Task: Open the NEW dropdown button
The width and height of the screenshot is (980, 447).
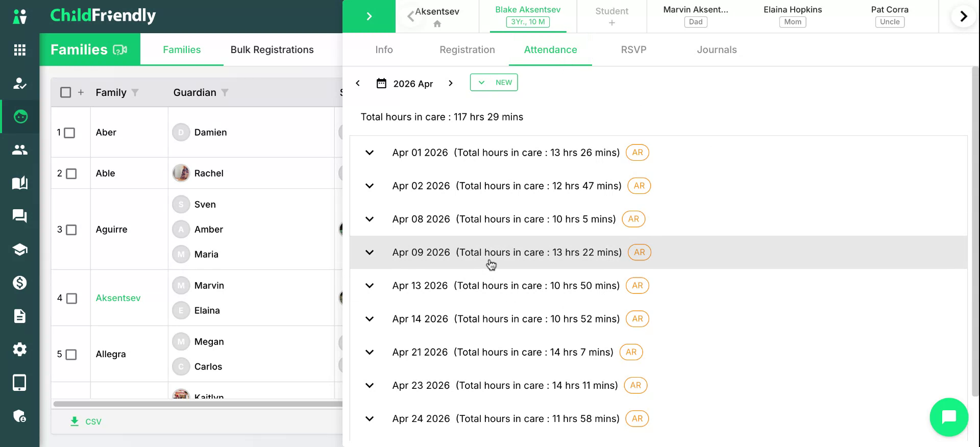Action: click(494, 83)
